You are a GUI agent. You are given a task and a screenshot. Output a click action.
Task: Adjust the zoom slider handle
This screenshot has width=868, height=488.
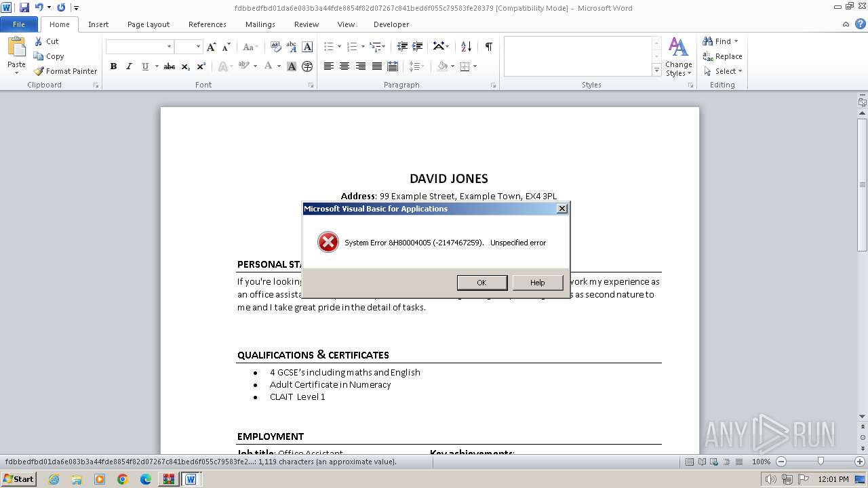tap(821, 462)
